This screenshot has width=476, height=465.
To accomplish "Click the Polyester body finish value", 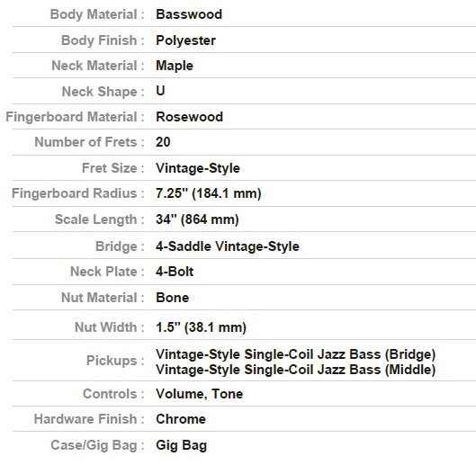I will pyautogui.click(x=185, y=40).
